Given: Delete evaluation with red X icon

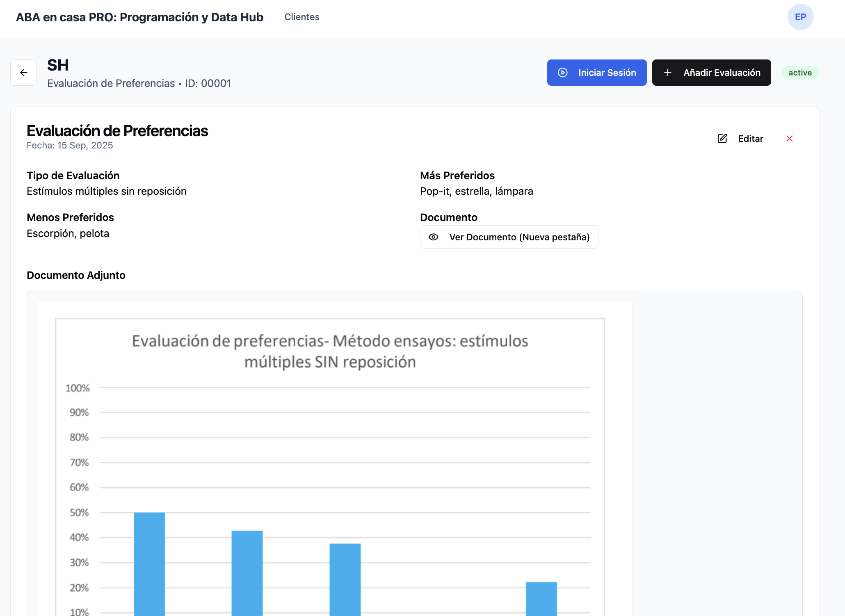Looking at the screenshot, I should coord(789,139).
